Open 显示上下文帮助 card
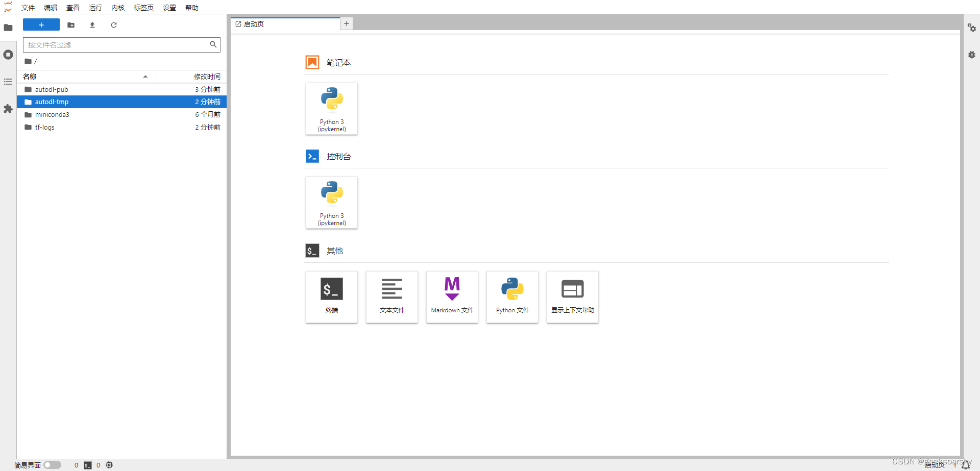The width and height of the screenshot is (980, 471). tap(573, 297)
